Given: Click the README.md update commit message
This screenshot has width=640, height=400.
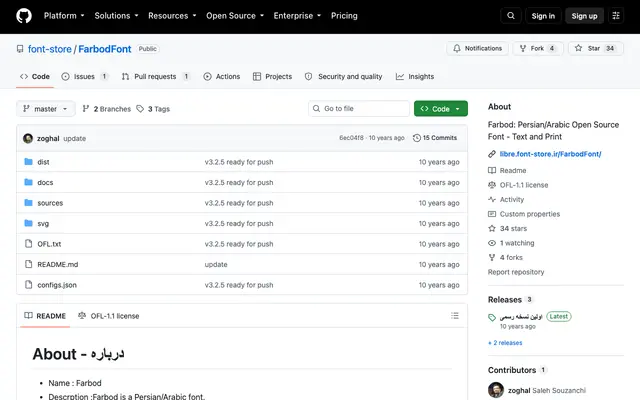Looking at the screenshot, I should click(x=216, y=264).
